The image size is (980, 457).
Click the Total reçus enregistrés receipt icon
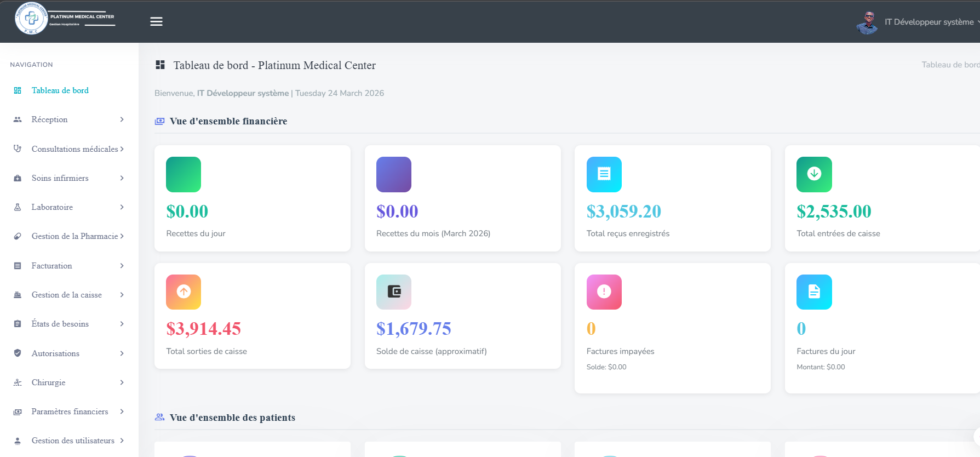click(604, 174)
